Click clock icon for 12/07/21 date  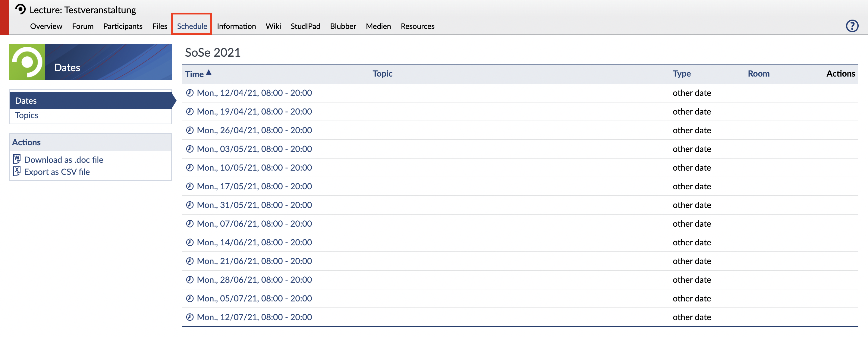pyautogui.click(x=190, y=317)
